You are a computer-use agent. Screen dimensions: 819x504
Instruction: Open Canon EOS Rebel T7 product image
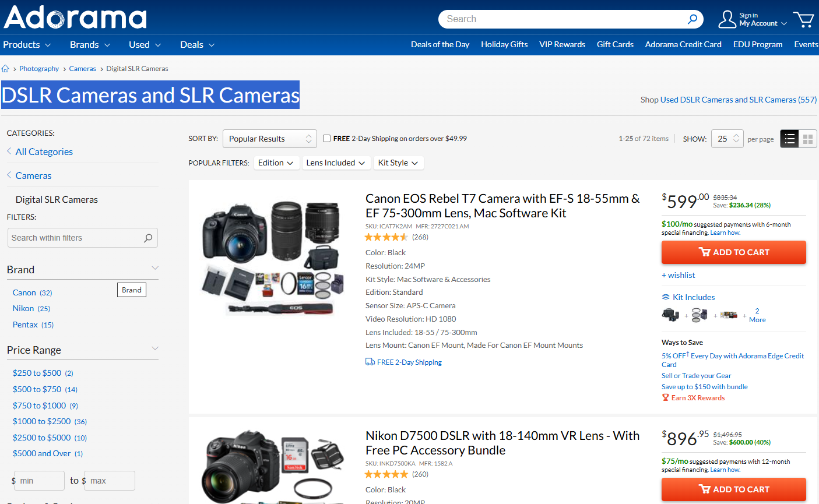coord(271,258)
